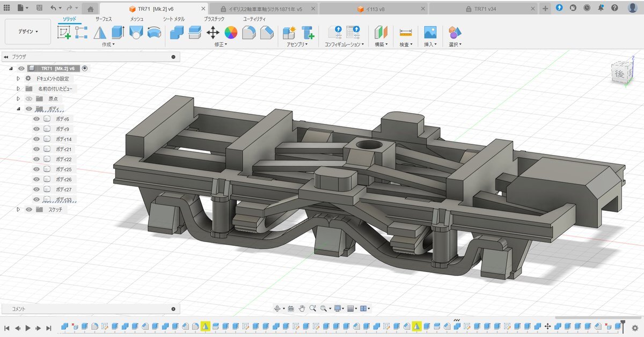The image size is (644, 337).
Task: Expand the ドキュメントの設定 tree node
Action: 18,78
